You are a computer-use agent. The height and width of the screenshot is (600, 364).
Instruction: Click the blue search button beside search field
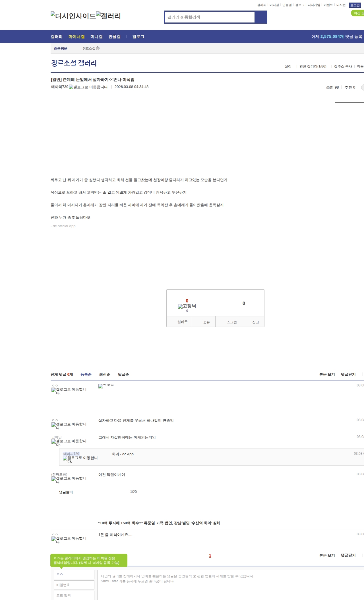(261, 17)
